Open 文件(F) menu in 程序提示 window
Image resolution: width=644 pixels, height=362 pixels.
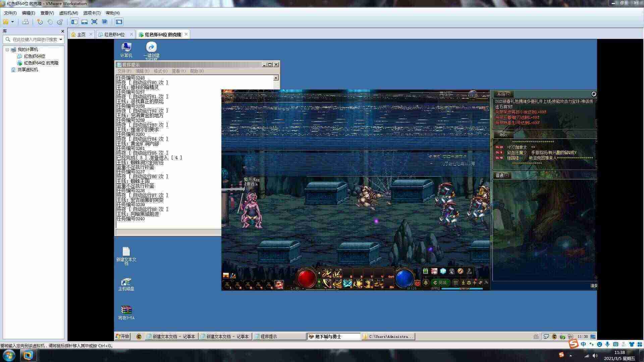coord(124,71)
